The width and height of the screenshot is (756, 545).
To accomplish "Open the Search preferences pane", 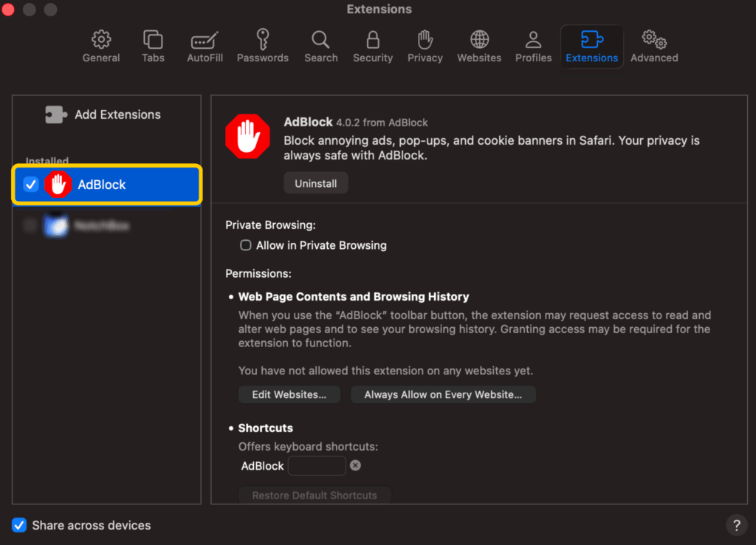I will pyautogui.click(x=320, y=47).
